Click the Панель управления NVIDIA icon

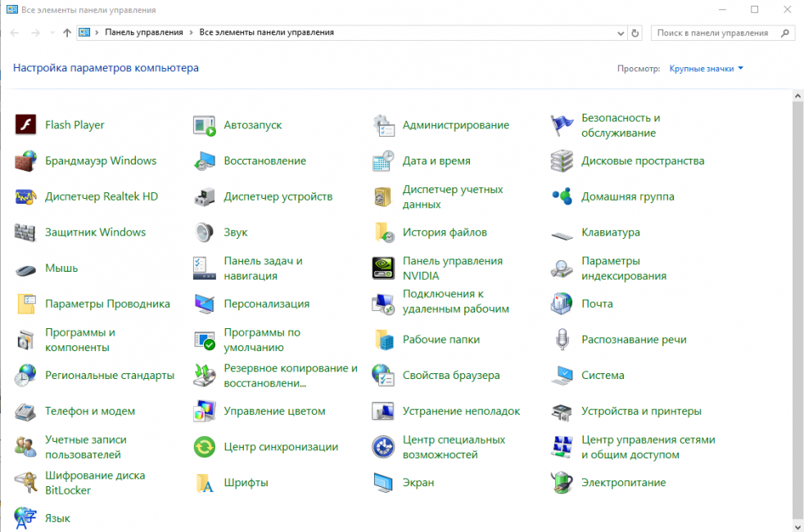tap(383, 268)
